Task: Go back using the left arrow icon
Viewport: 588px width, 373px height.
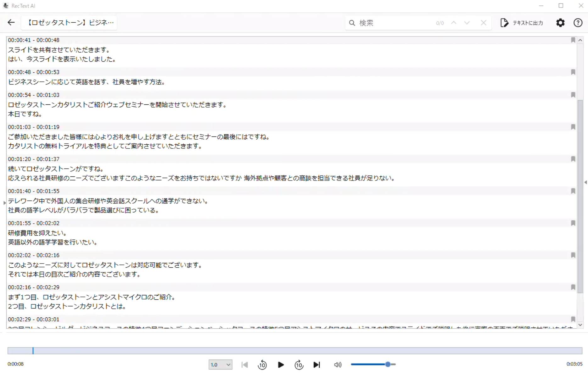Action: click(11, 22)
